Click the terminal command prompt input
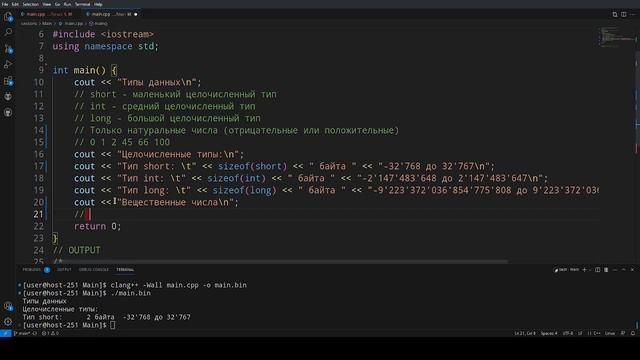This screenshot has width=640, height=360. [113, 325]
